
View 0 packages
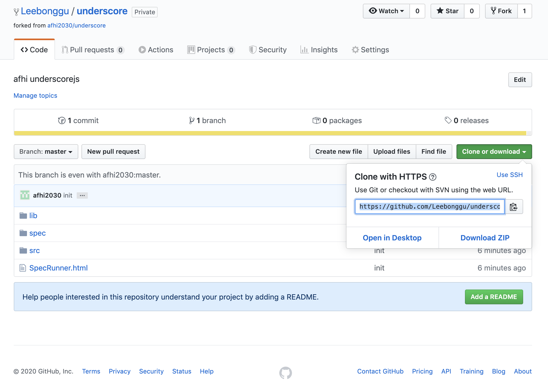pos(337,120)
